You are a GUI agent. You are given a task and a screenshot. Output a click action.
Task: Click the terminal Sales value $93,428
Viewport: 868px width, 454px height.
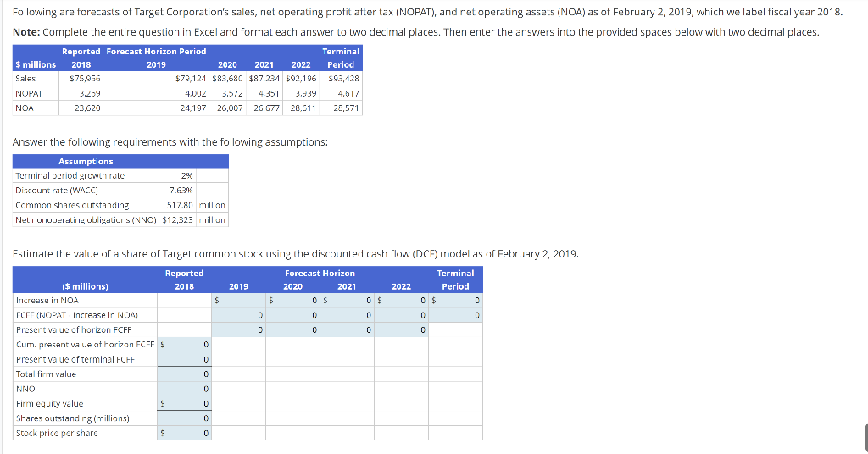344,79
